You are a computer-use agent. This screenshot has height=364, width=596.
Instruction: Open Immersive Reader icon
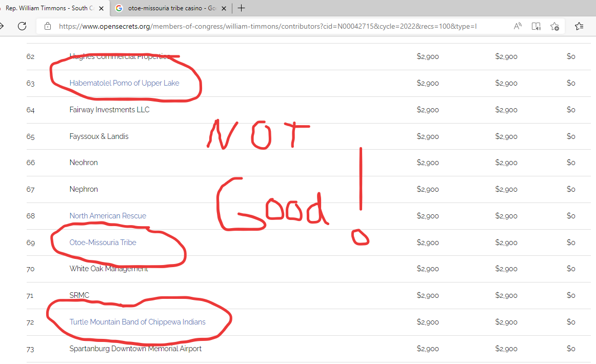pyautogui.click(x=536, y=26)
